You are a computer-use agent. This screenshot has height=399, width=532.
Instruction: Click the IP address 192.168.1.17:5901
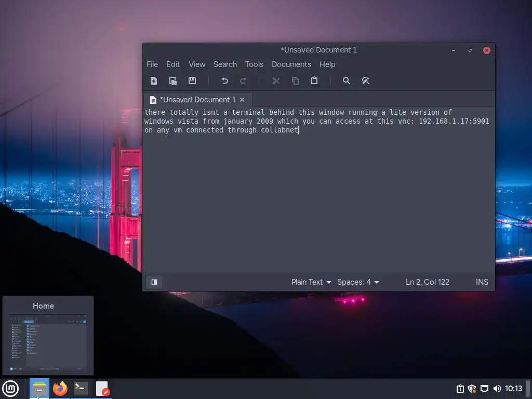coord(454,121)
